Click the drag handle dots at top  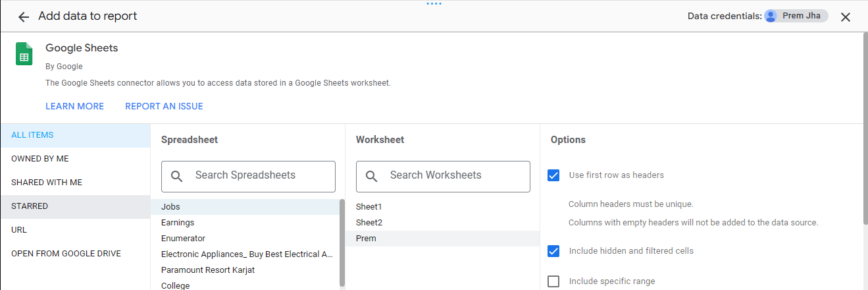pyautogui.click(x=434, y=4)
